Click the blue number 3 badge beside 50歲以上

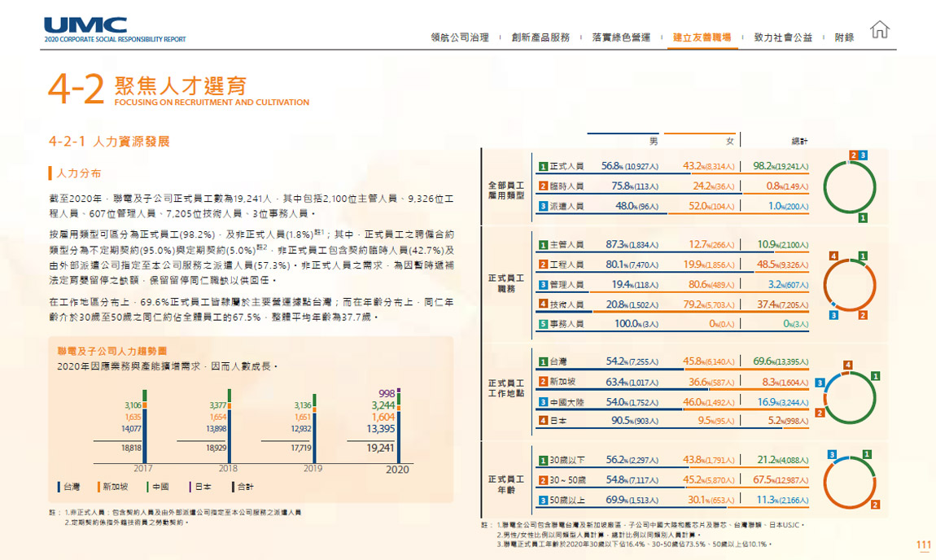click(x=543, y=500)
